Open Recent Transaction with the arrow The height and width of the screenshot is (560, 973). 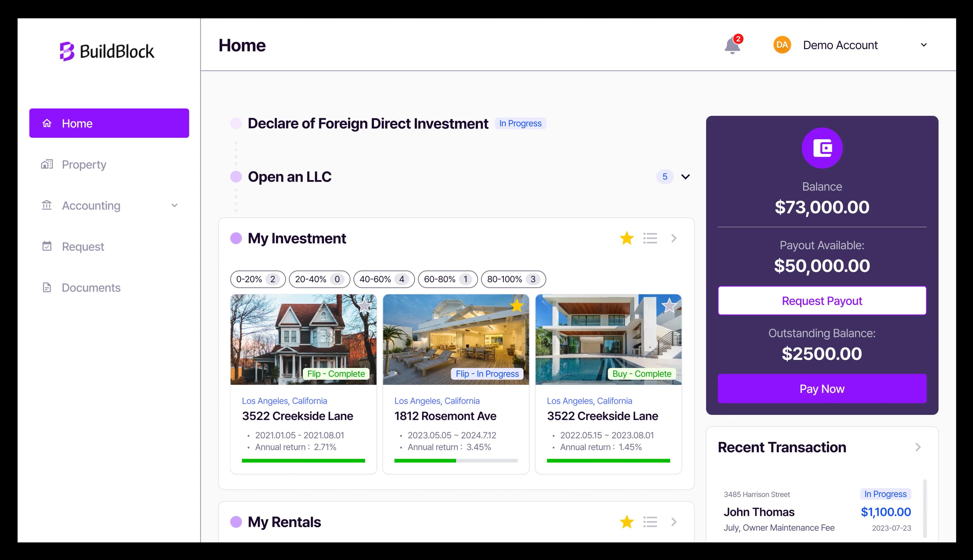918,447
